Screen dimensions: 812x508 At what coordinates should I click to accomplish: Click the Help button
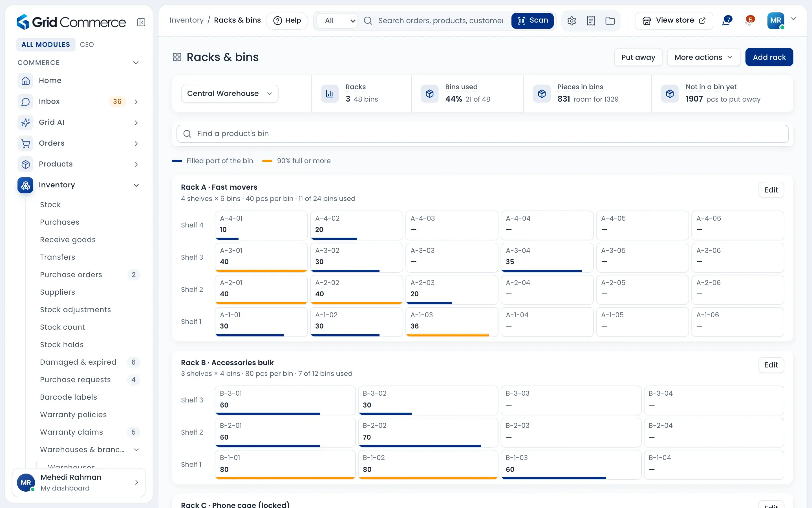coord(287,21)
